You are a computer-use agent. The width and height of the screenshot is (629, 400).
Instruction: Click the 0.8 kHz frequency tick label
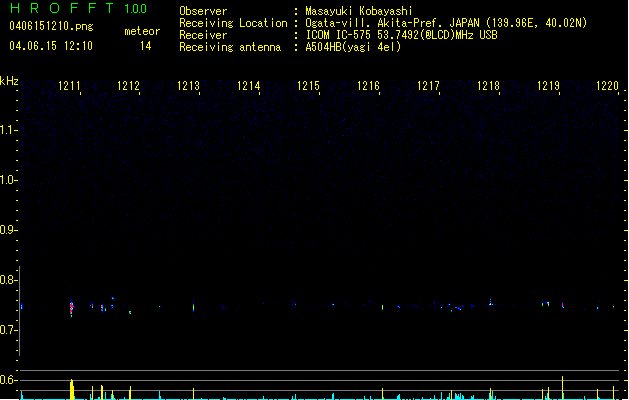(x=9, y=280)
